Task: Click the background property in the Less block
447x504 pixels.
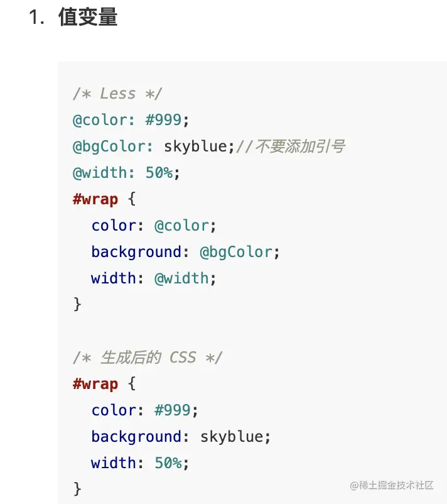Action: tap(136, 252)
